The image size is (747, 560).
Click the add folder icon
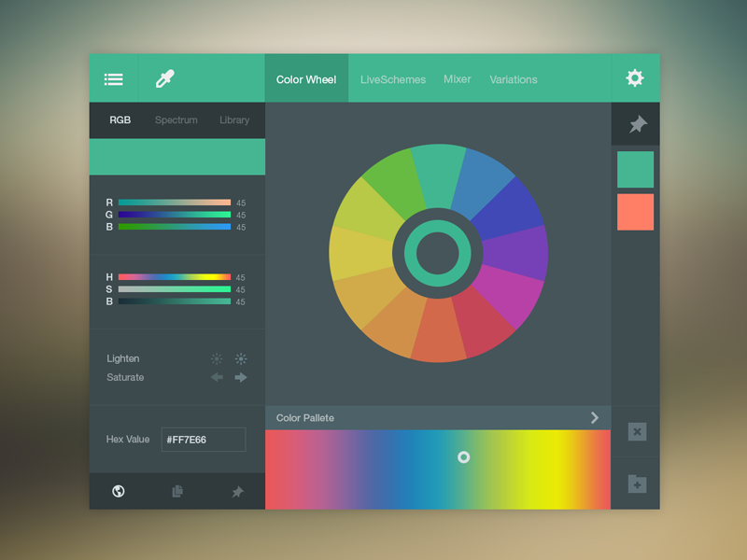click(x=637, y=484)
